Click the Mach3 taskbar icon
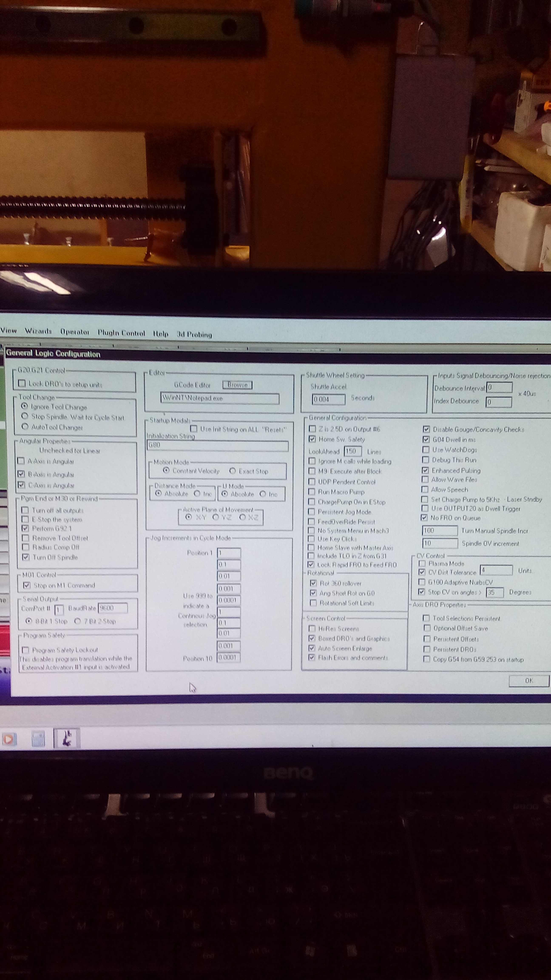551x980 pixels. coord(67,738)
